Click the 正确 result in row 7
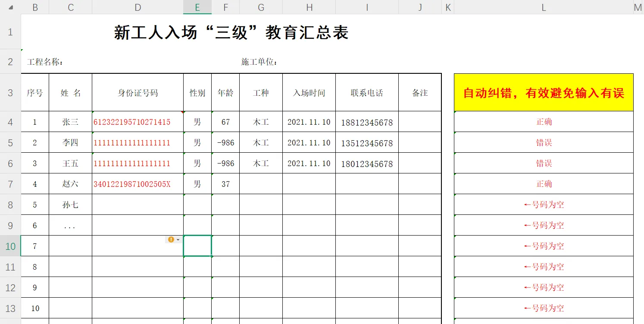Image resolution: width=644 pixels, height=324 pixels. (x=544, y=184)
